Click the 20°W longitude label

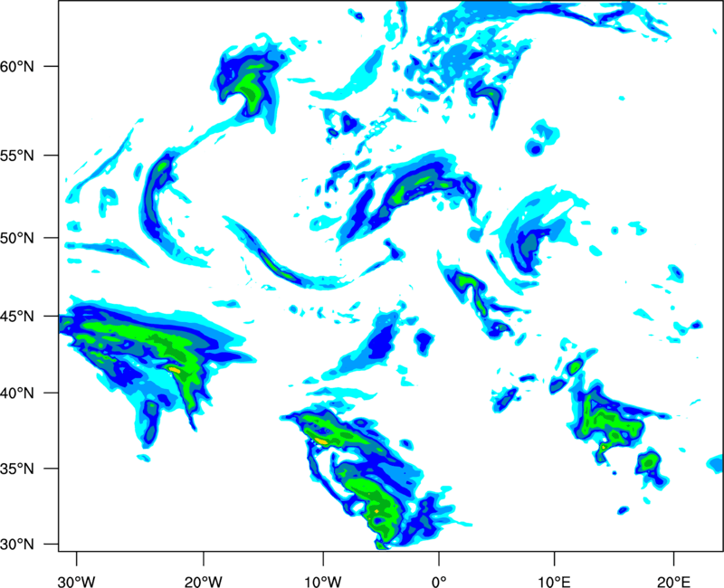[x=204, y=582]
